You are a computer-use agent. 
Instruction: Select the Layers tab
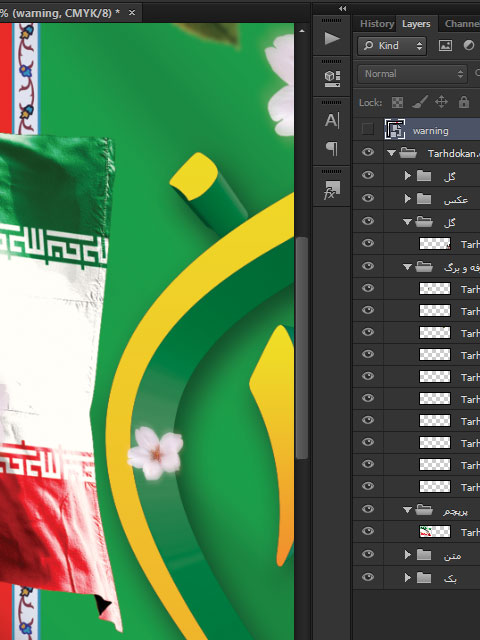[x=416, y=24]
